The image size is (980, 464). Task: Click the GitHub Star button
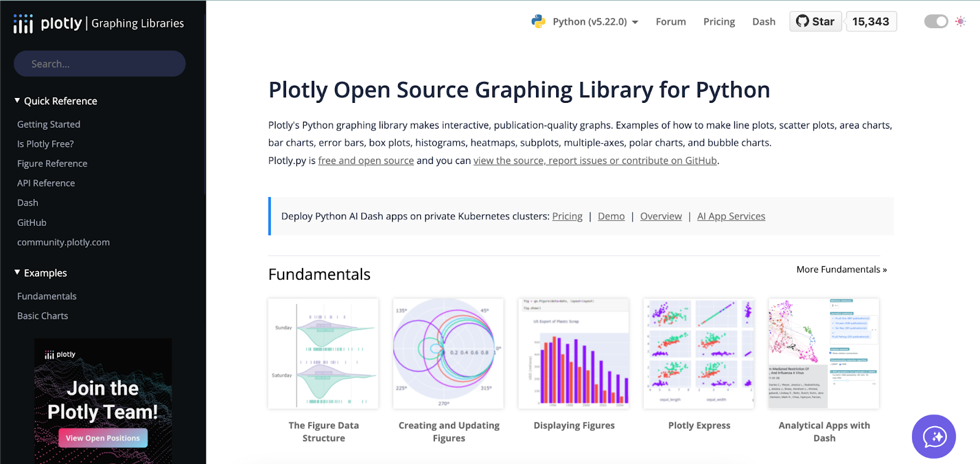815,21
